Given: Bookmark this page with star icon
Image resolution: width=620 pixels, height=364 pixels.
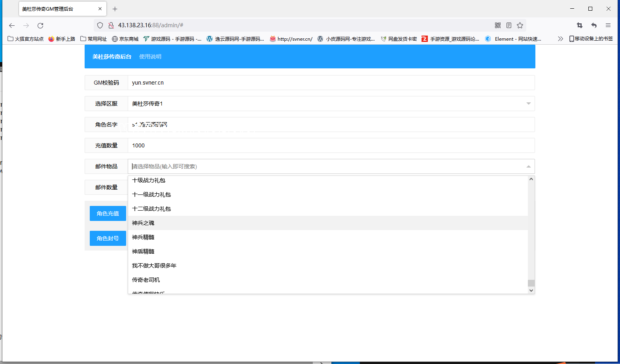Looking at the screenshot, I should [520, 25].
